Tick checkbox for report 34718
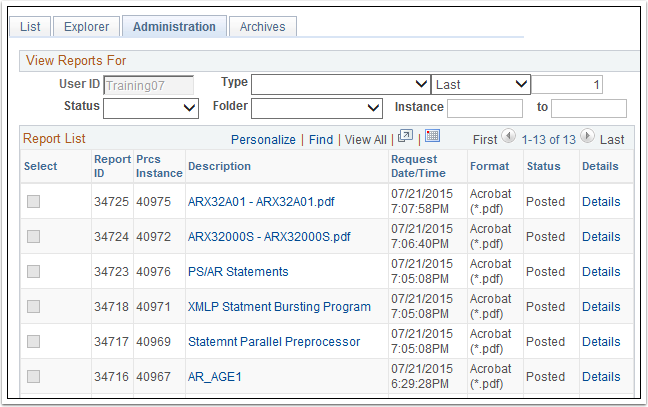The image size is (648, 407). pos(33,307)
